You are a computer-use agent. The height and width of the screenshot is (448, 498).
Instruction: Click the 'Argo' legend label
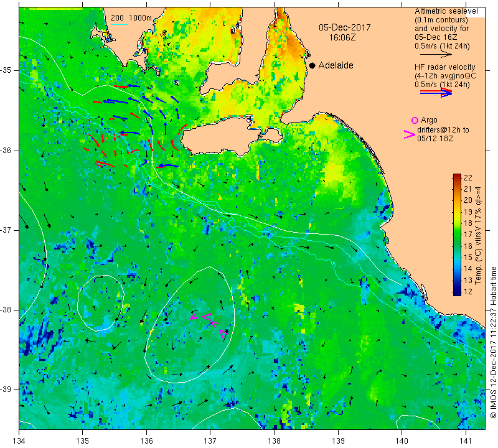(x=429, y=120)
